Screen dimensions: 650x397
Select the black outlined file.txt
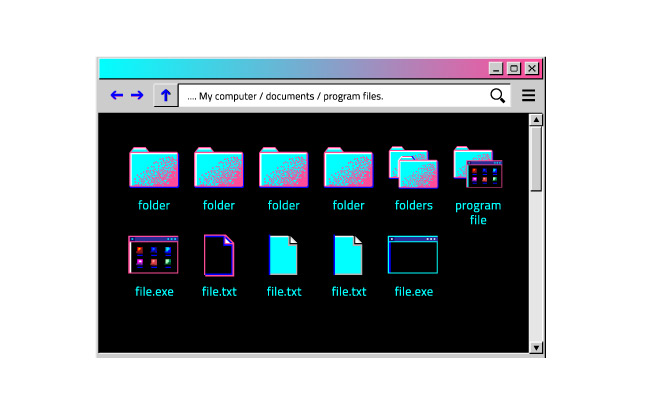[x=219, y=255]
